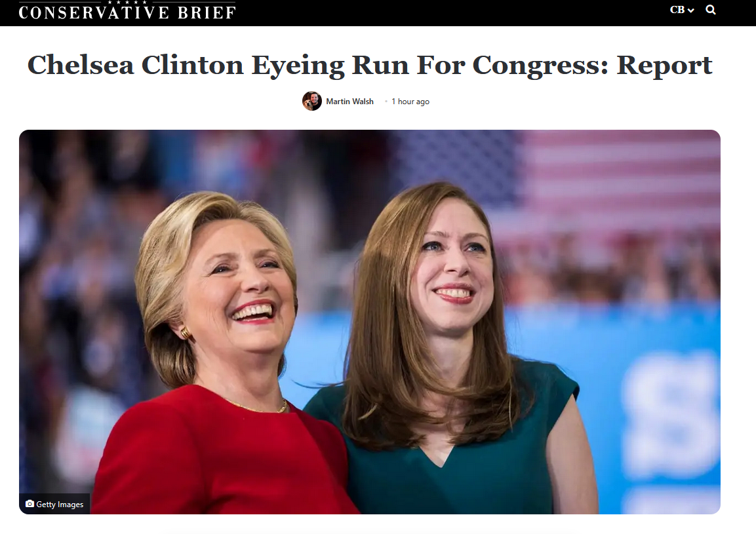Select the Getty Images credit label
Viewport: 756px width, 534px height.
tap(60, 504)
